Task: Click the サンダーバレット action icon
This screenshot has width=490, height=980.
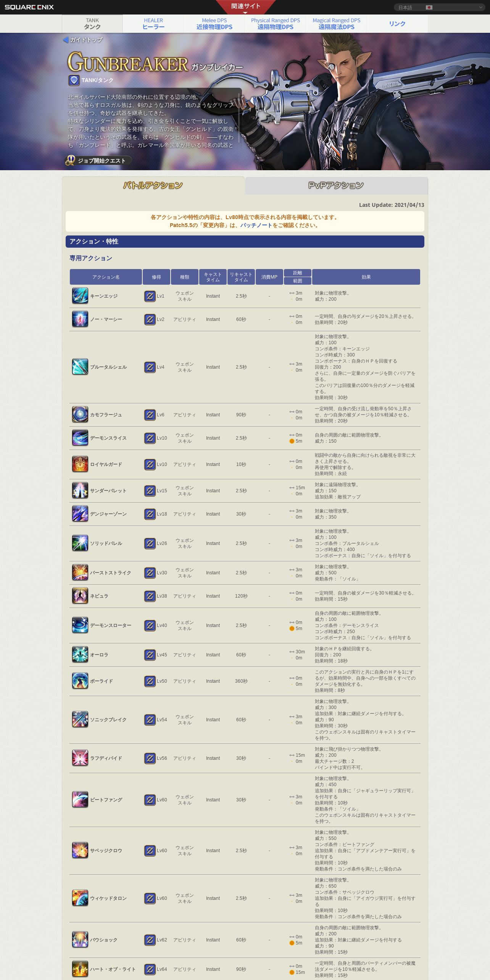Action: pos(80,490)
